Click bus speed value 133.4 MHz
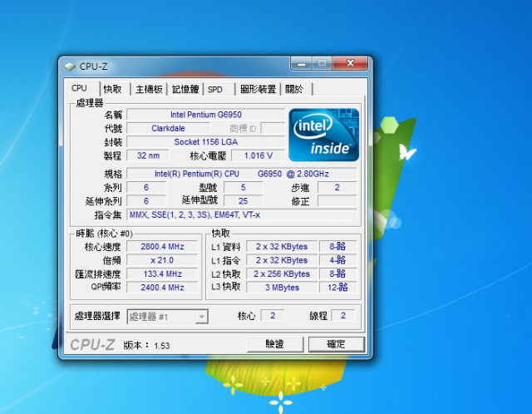Viewport: 532px width, 414px height. (x=162, y=274)
